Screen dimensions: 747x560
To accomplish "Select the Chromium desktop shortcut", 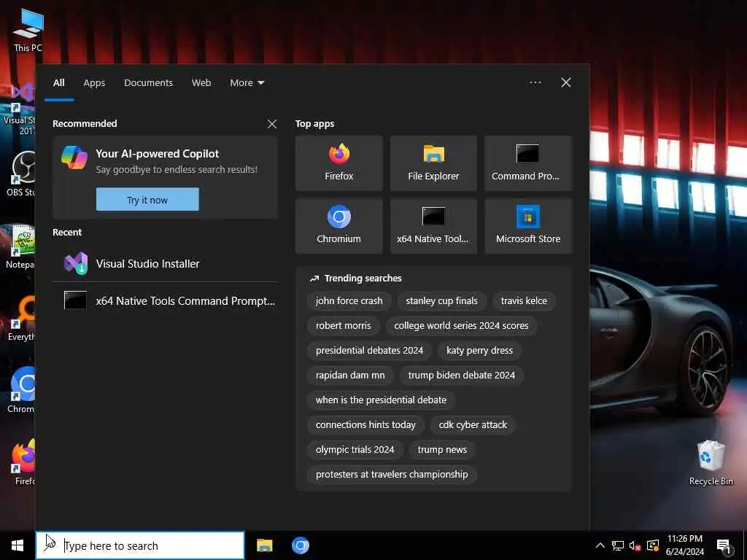I will click(x=21, y=390).
